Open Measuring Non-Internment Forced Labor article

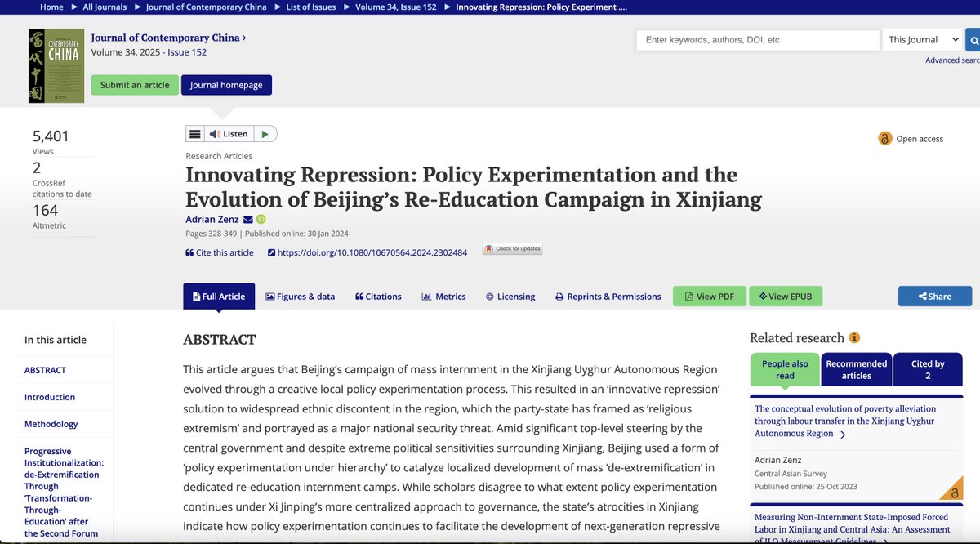[x=853, y=528]
